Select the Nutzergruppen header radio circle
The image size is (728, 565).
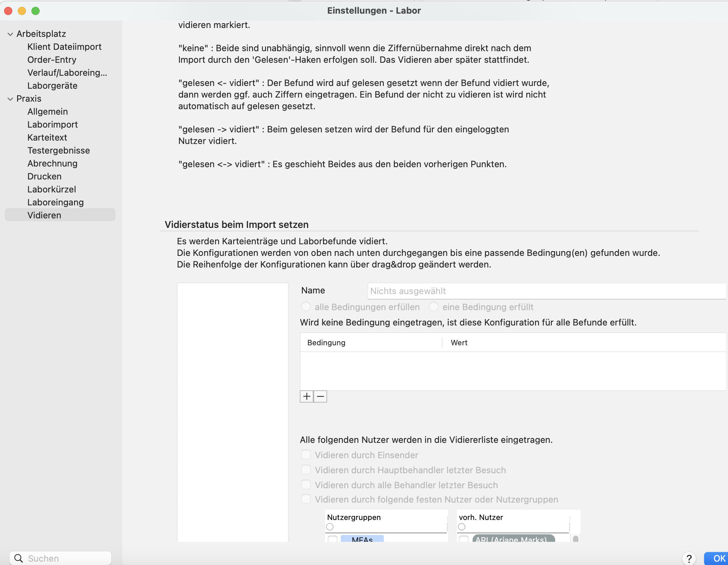click(330, 527)
